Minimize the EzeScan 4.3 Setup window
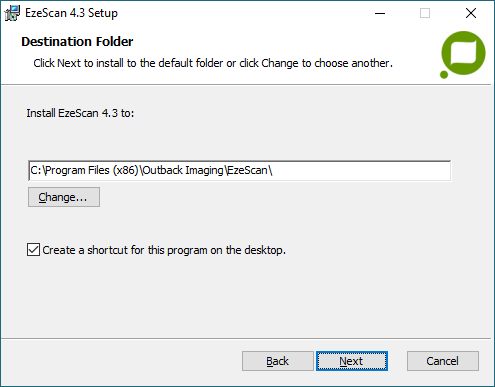Viewport: 495px width, 387px height. [380, 13]
